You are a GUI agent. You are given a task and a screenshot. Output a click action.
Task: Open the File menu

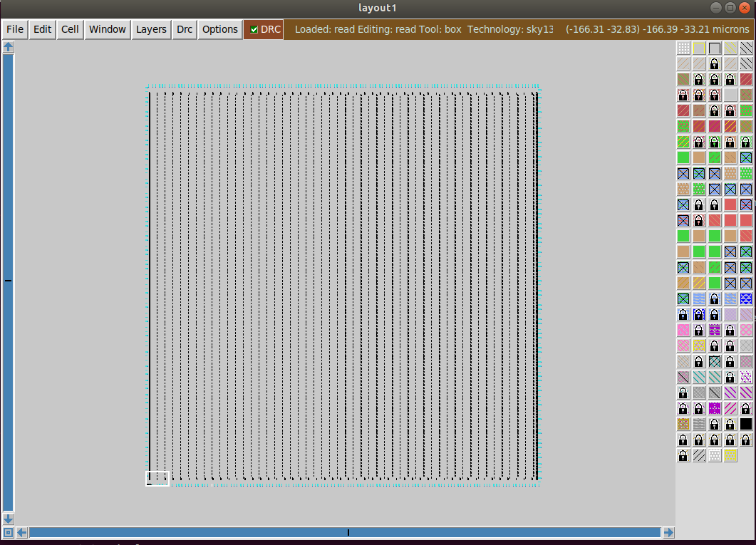click(x=14, y=29)
